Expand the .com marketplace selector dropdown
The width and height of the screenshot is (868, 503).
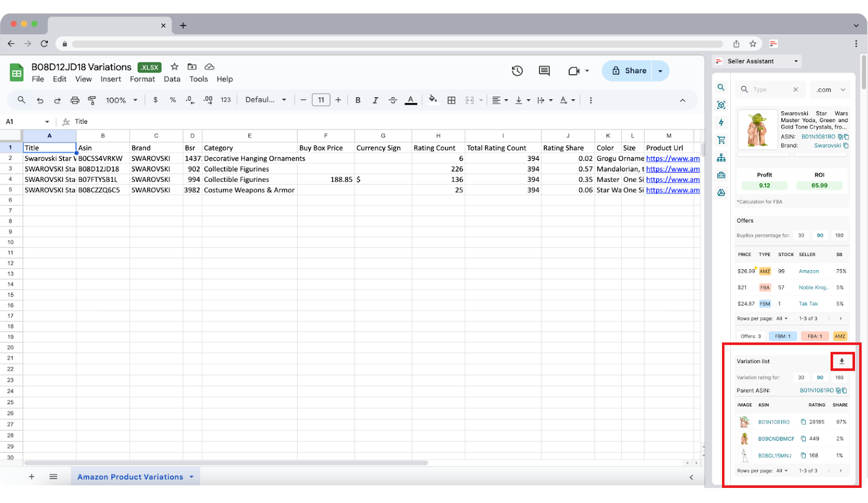[x=830, y=89]
